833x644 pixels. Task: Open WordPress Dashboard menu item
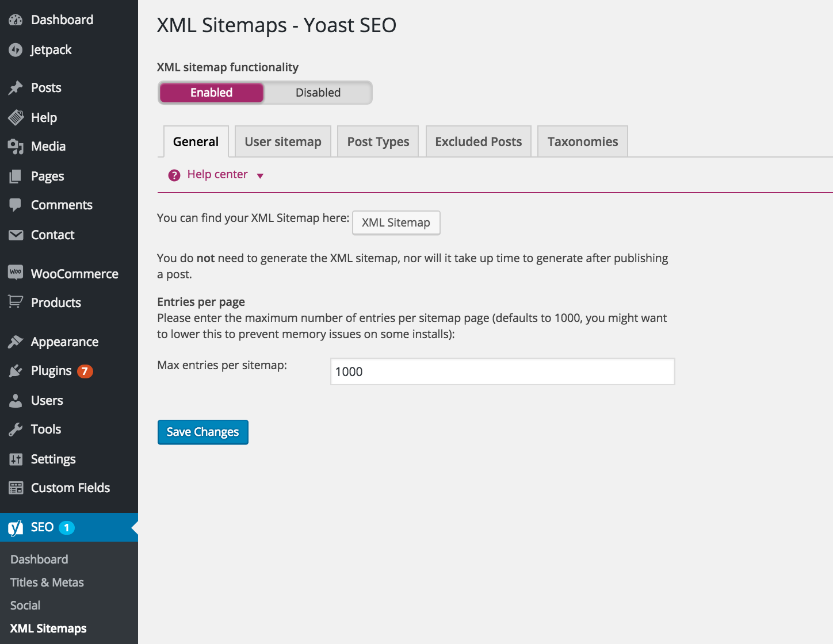point(62,20)
